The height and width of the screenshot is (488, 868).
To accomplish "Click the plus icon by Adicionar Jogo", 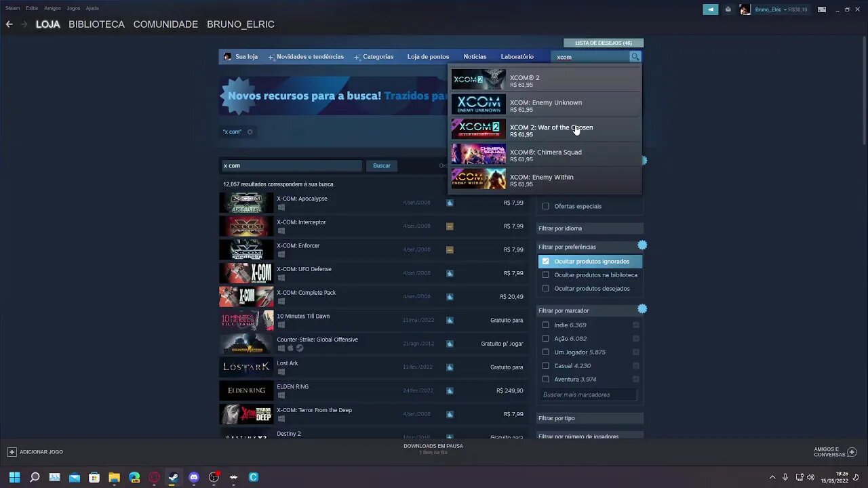I will pos(12,452).
